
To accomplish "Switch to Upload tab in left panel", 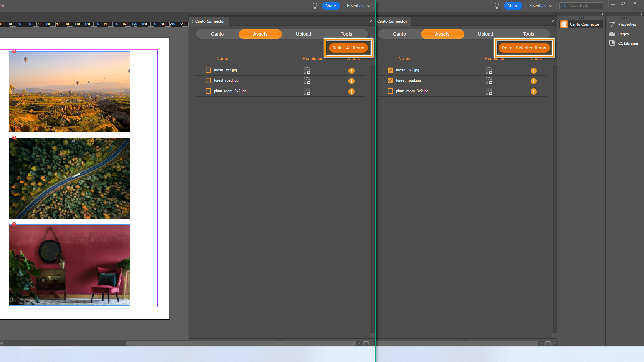I will click(303, 34).
